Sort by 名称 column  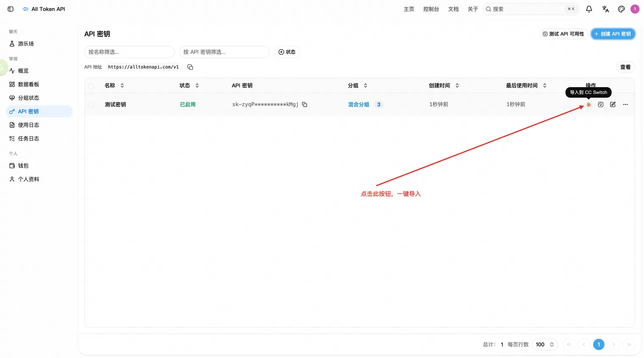coord(114,85)
